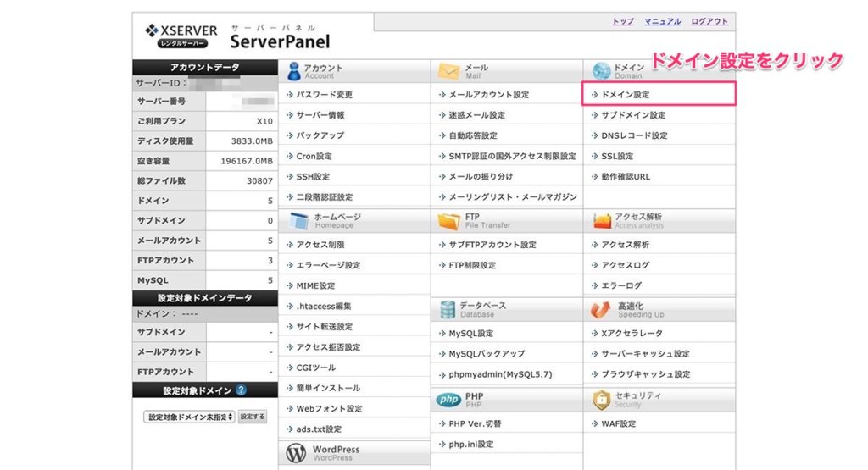Click the ログアウト link

click(709, 22)
